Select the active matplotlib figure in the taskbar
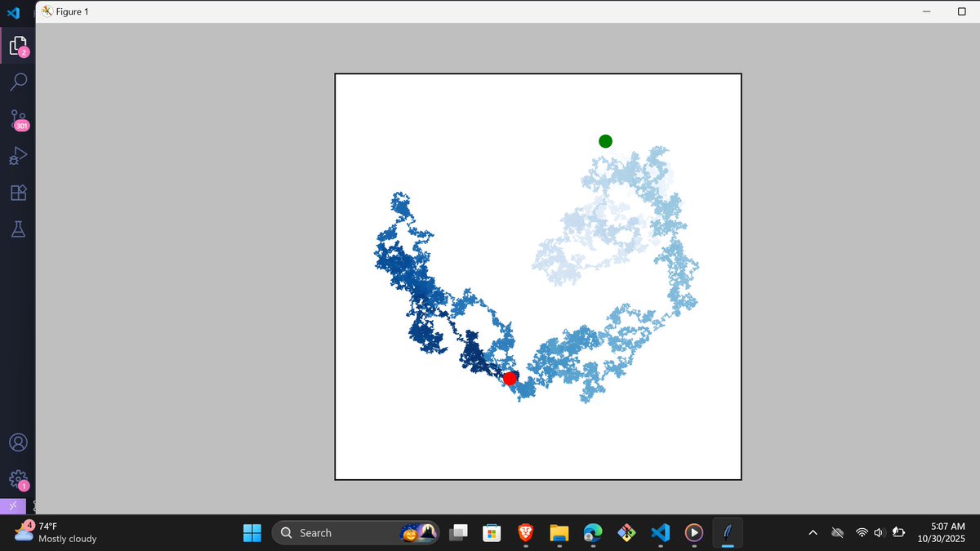980x551 pixels. (x=727, y=532)
